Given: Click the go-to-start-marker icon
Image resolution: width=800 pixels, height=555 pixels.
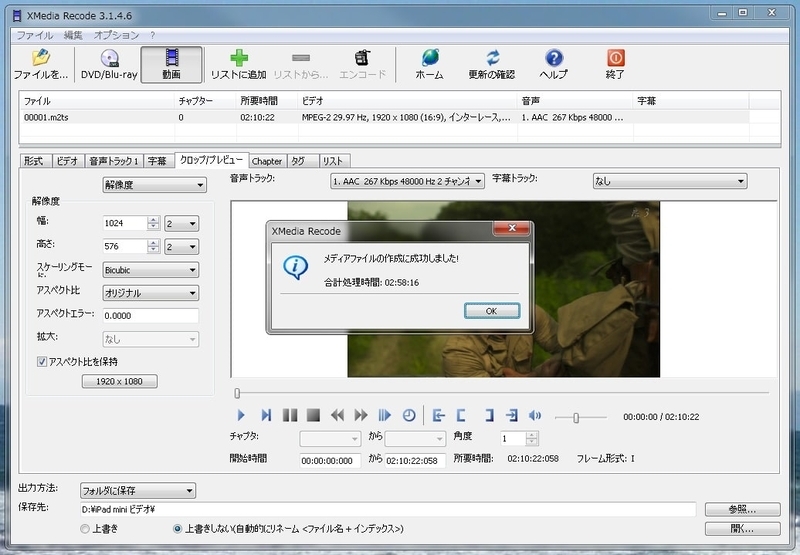Looking at the screenshot, I should tap(438, 415).
